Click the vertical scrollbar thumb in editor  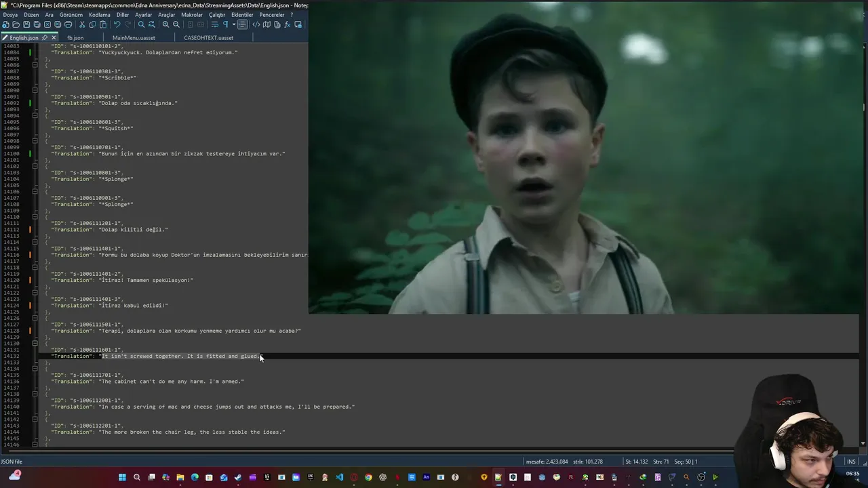863,106
